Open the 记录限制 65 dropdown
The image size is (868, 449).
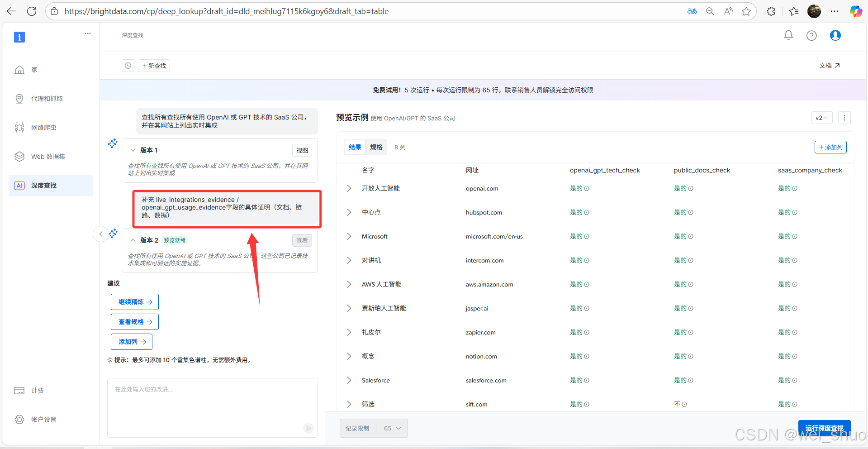(x=374, y=428)
